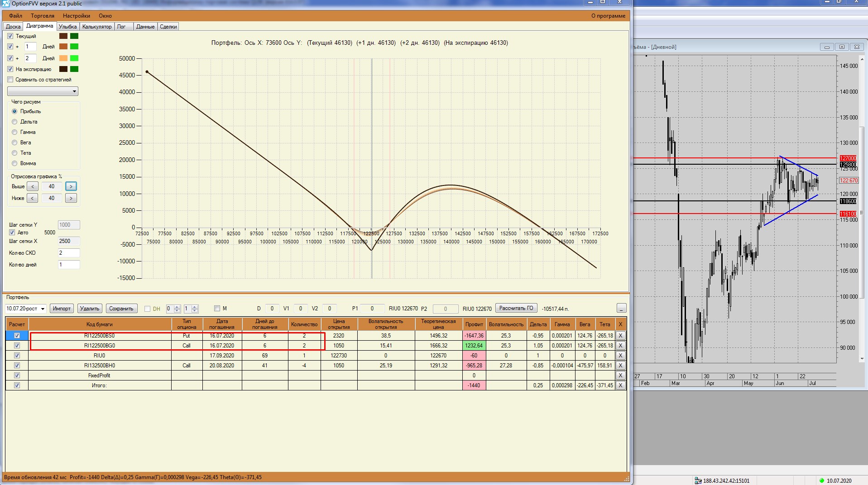Remove the RI132500BH0 Call row using X
This screenshot has width=868, height=485.
(620, 366)
